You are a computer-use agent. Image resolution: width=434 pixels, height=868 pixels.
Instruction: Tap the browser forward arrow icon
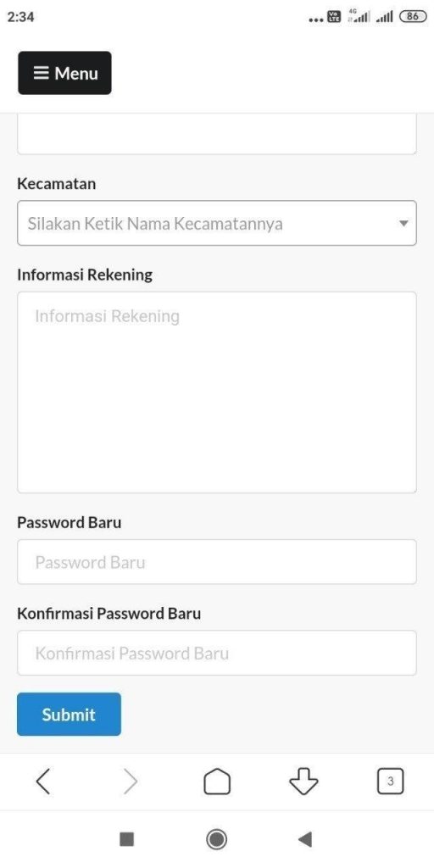130,782
